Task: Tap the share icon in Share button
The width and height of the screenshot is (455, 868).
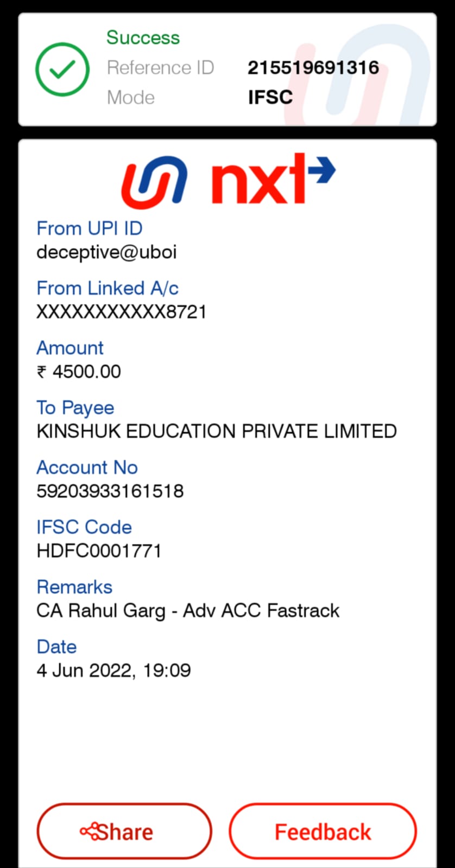Action: [x=89, y=831]
